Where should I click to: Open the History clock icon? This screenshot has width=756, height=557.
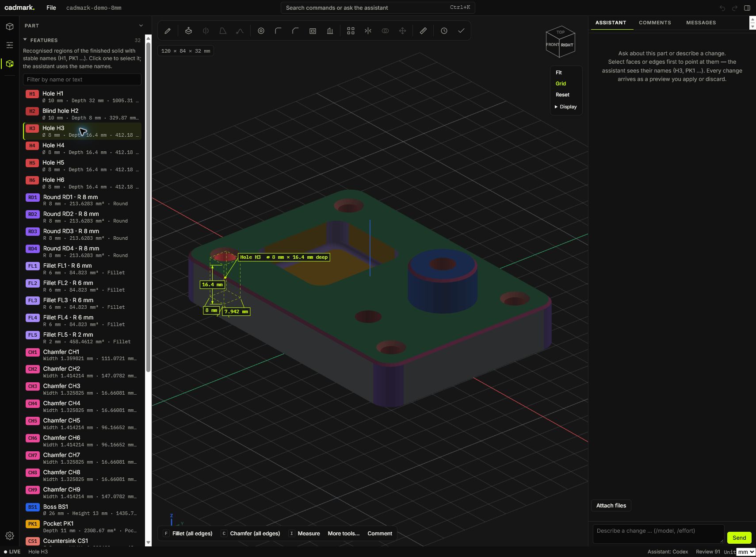[x=444, y=31]
